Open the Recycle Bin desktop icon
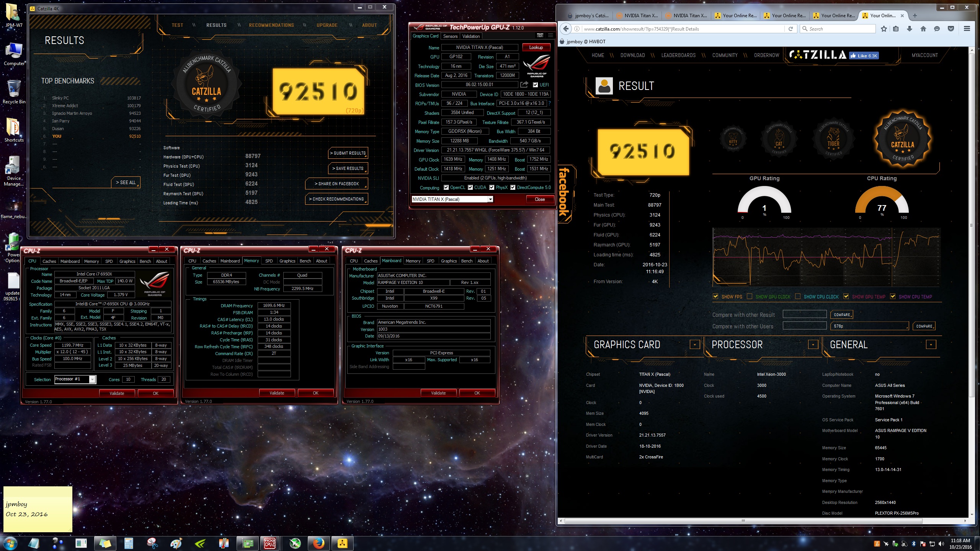This screenshot has width=980, height=551. point(14,92)
